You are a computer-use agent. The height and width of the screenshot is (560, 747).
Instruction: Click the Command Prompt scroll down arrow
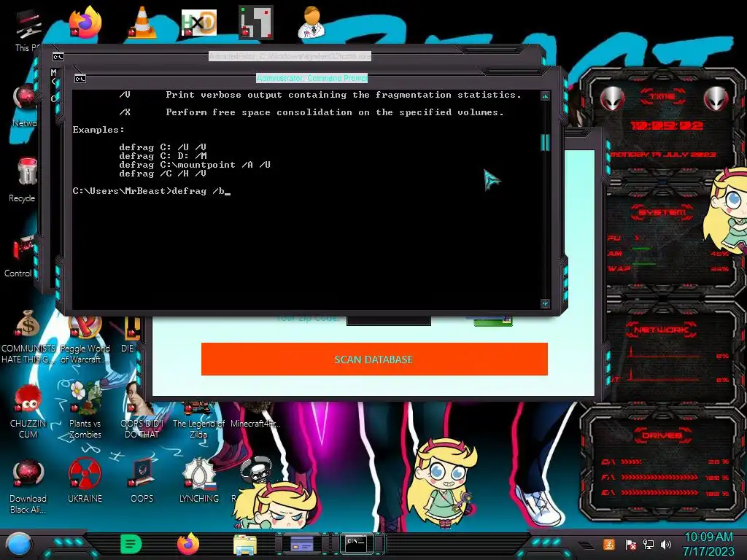[545, 303]
